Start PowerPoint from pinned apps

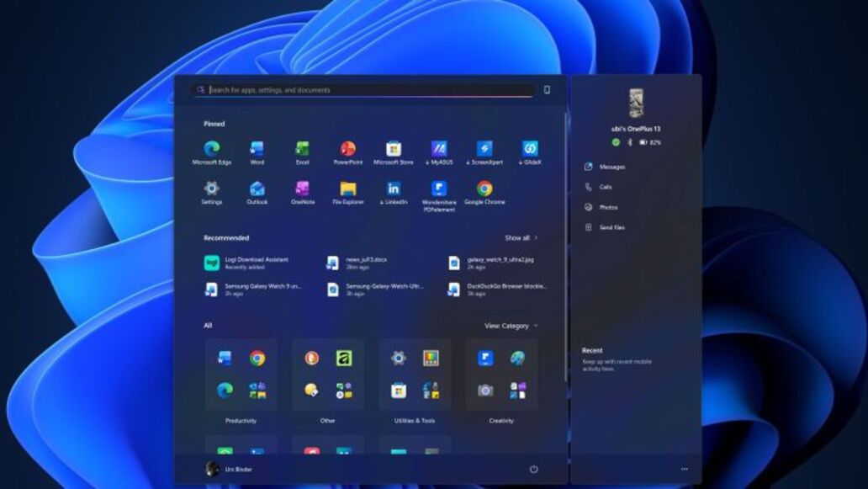347,152
